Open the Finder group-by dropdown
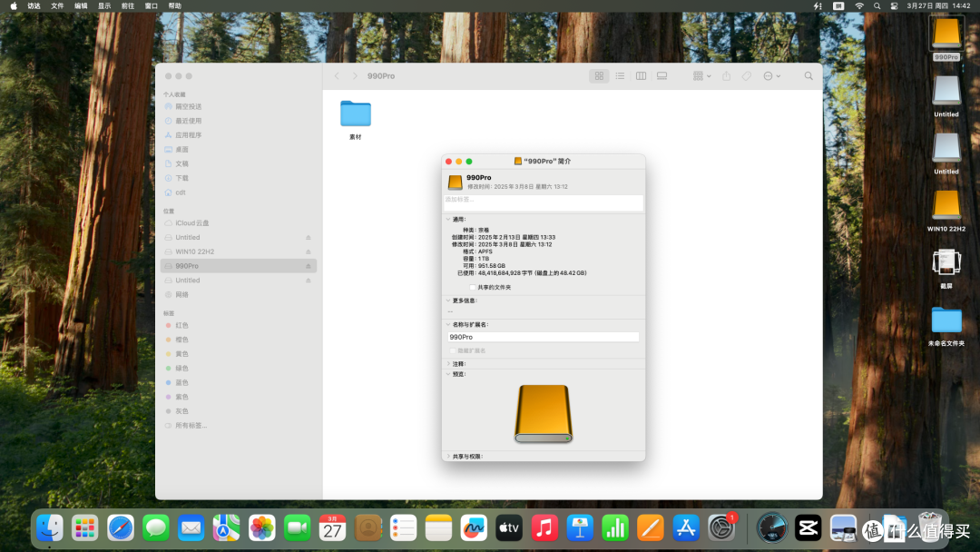Viewport: 980px width, 552px height. tap(701, 75)
